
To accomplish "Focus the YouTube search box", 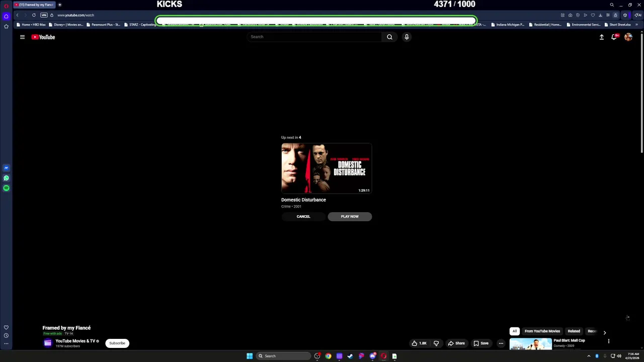I will coord(314,37).
